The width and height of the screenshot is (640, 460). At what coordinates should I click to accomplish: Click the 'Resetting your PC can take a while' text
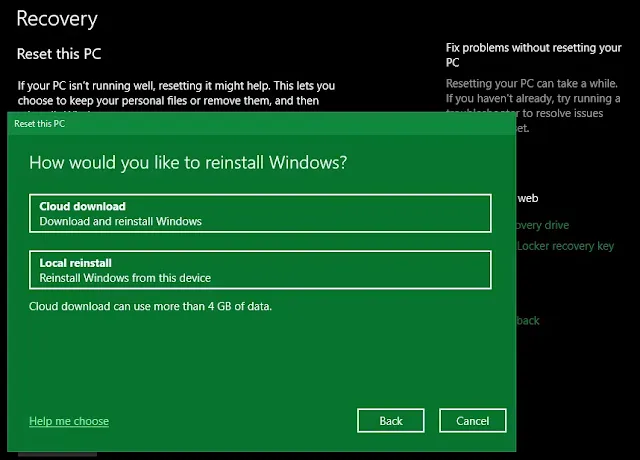click(533, 106)
